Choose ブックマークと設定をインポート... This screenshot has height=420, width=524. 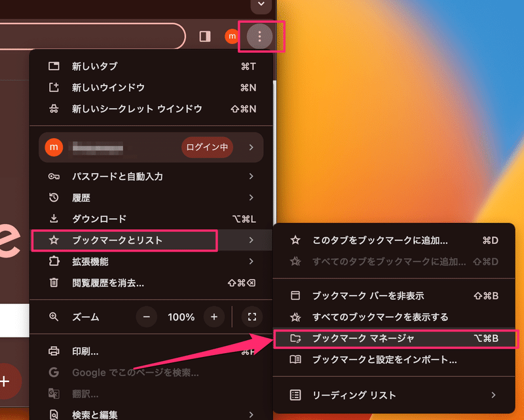(x=394, y=360)
